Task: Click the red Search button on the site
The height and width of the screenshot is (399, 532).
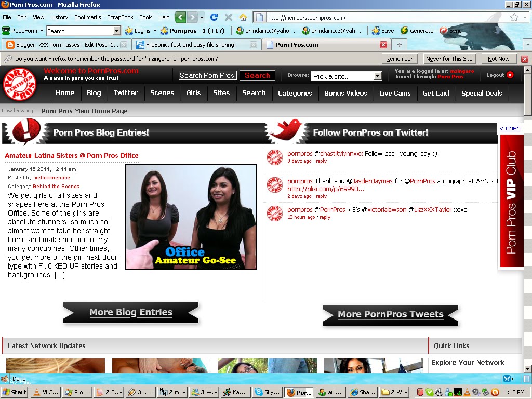Action: 257,75
